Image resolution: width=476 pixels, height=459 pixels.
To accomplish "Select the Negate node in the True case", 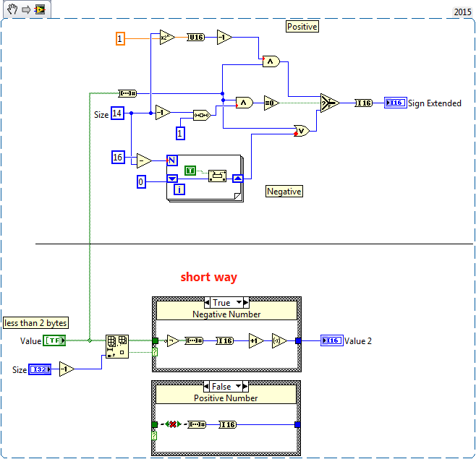I will (279, 341).
